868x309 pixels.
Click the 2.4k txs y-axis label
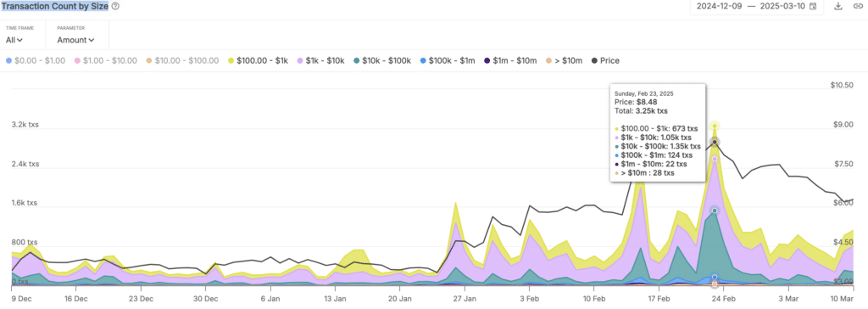[25, 164]
